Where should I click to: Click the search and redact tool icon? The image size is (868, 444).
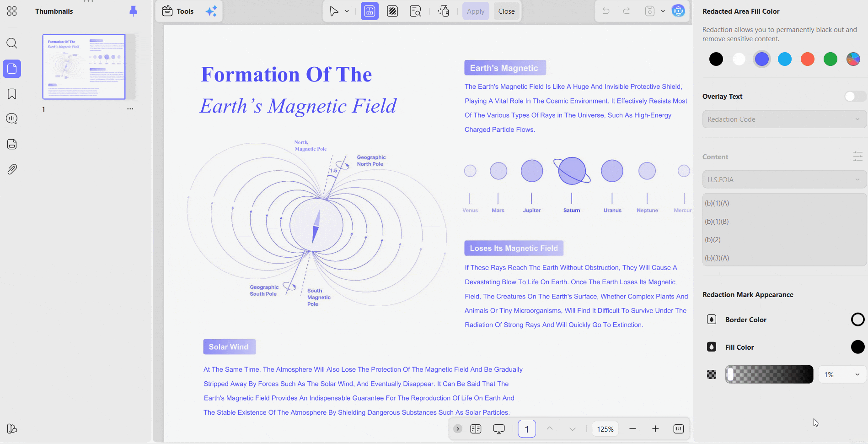point(415,11)
